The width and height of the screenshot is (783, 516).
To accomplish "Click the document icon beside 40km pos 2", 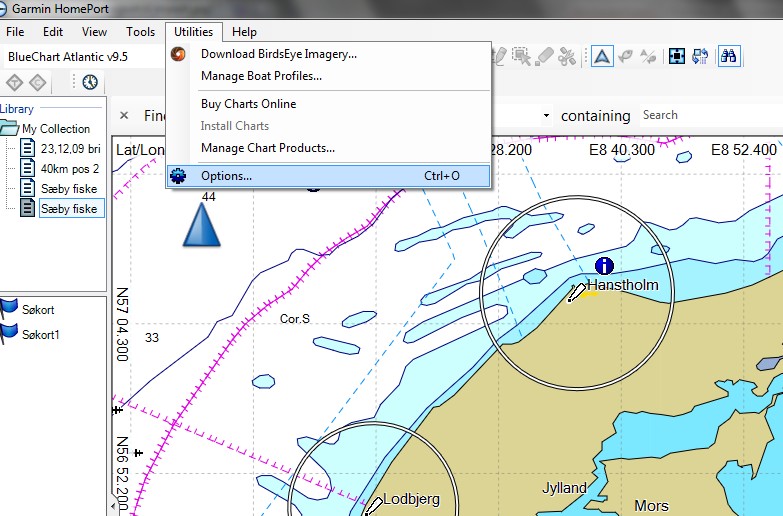I will (27, 168).
